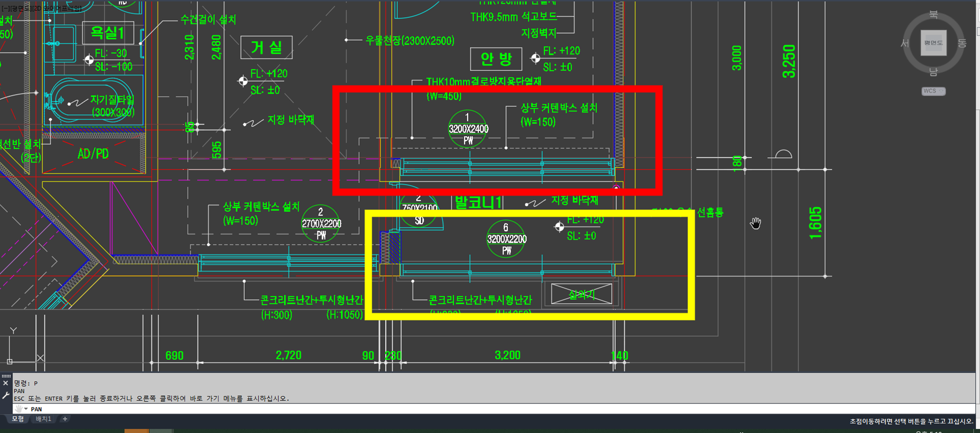Click the 실외기 outdoor unit symbol
Image resolution: width=980 pixels, height=433 pixels.
[581, 294]
